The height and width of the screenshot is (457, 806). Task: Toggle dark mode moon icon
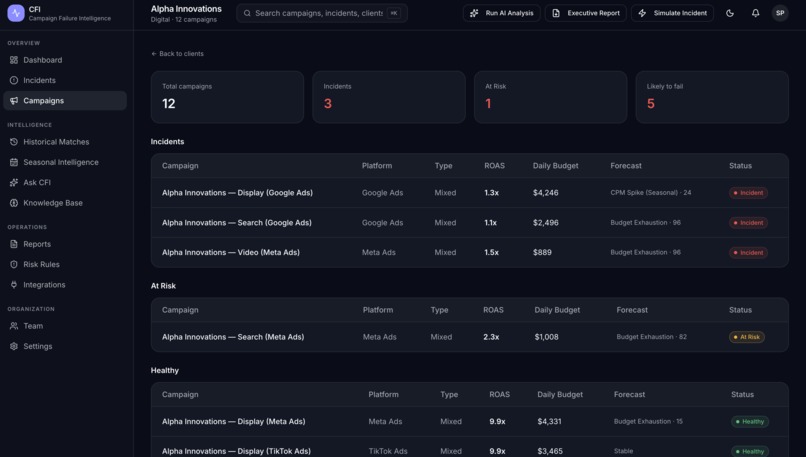(730, 13)
